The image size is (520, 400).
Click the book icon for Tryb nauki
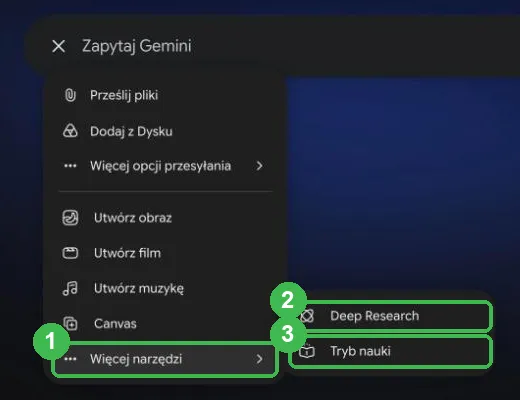[x=306, y=351]
